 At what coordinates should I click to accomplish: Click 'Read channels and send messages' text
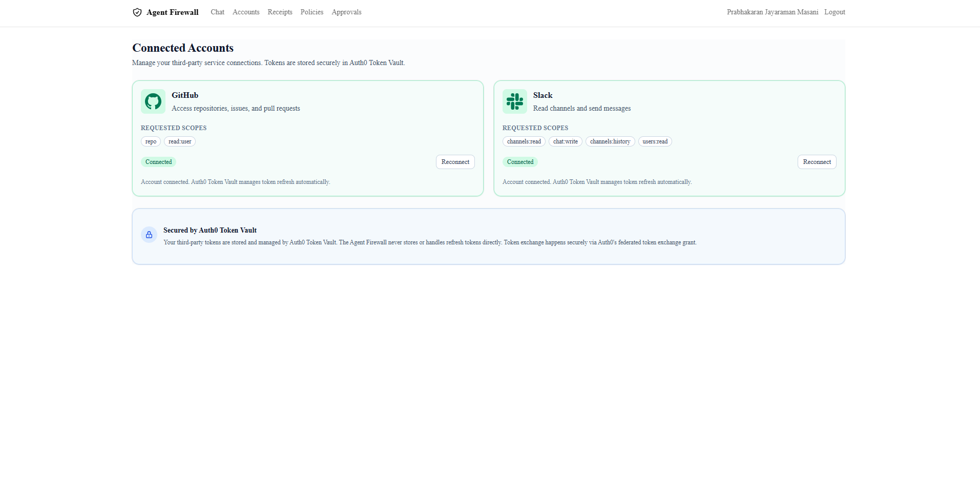(582, 109)
